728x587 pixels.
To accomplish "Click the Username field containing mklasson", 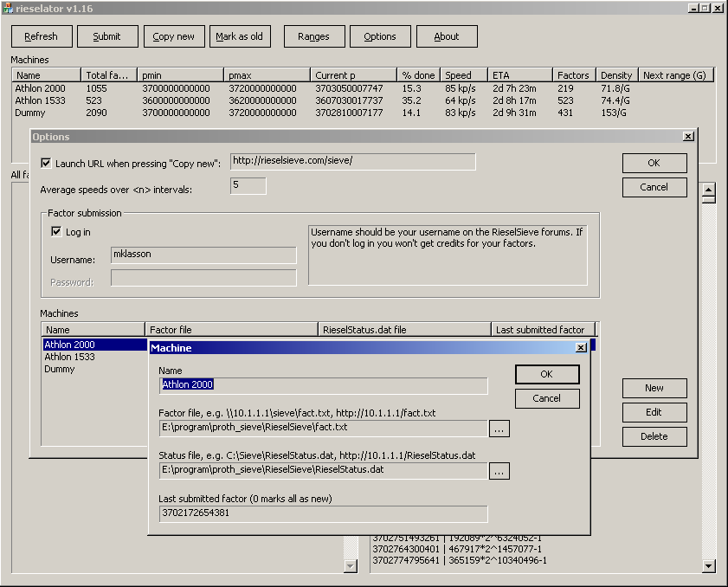I will (203, 255).
